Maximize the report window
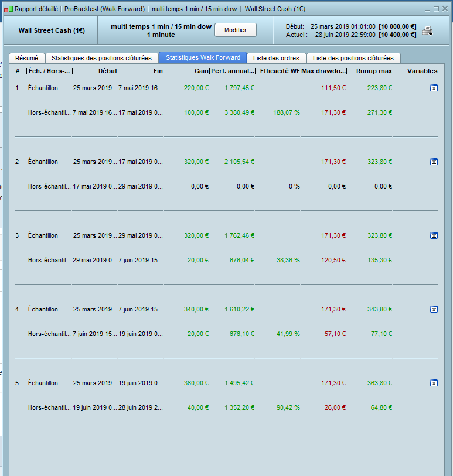 coord(436,9)
